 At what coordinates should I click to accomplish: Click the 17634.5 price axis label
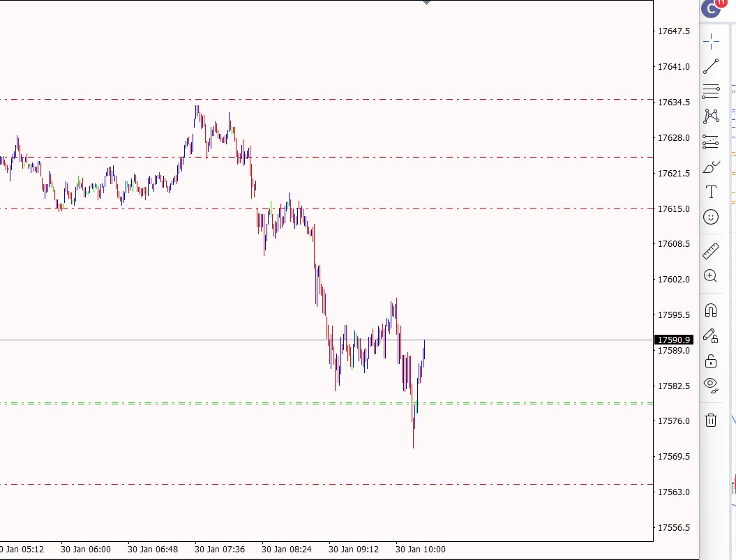[674, 103]
